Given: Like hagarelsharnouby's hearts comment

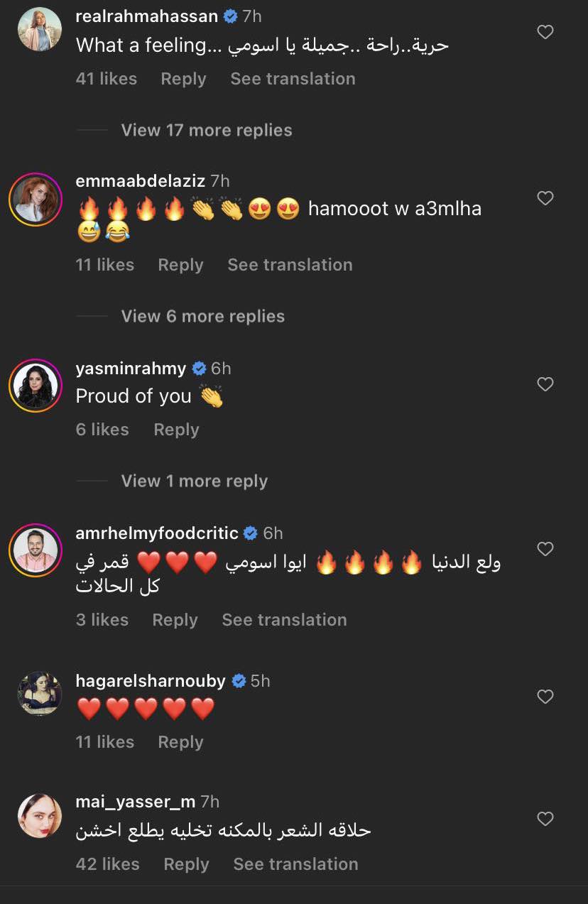Looking at the screenshot, I should coord(545,697).
